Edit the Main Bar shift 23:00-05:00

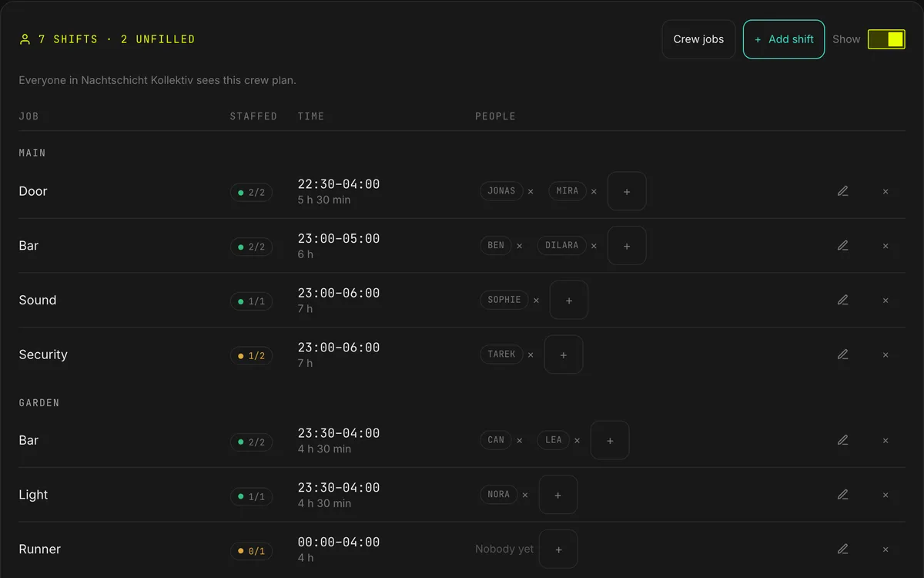[x=842, y=246]
